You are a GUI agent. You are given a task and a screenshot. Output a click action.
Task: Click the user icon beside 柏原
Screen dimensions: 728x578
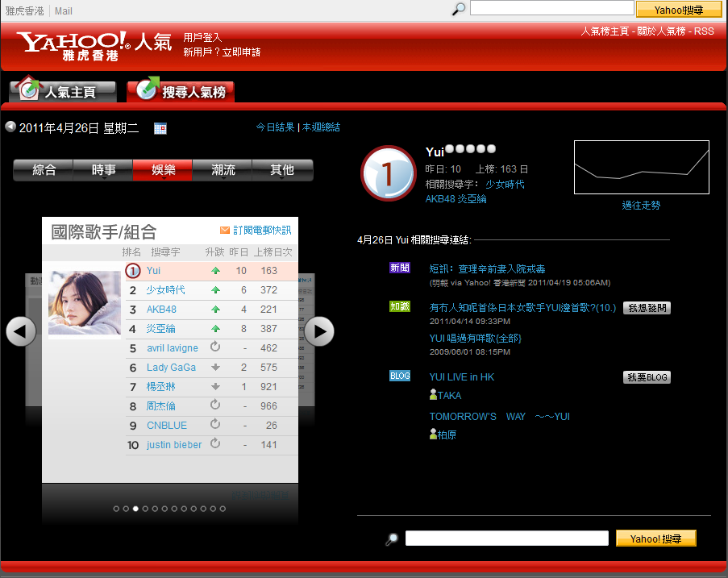coord(433,434)
